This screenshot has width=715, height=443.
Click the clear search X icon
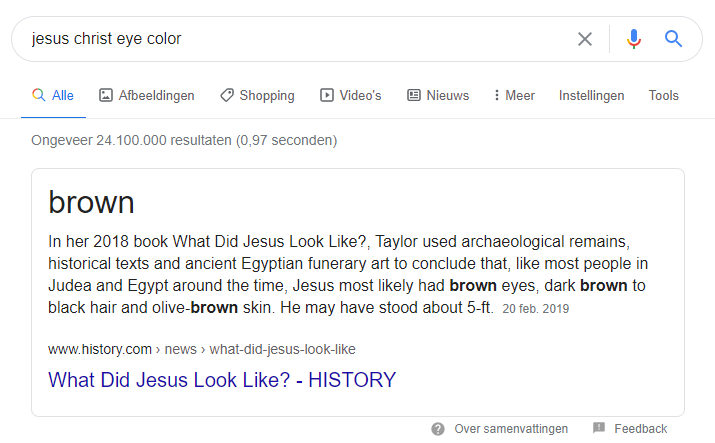pos(585,39)
